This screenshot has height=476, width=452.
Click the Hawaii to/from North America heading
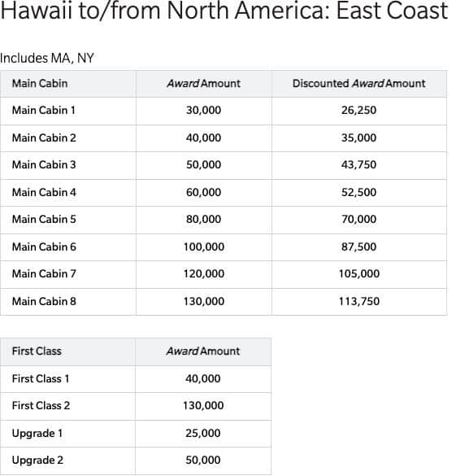pyautogui.click(x=224, y=11)
